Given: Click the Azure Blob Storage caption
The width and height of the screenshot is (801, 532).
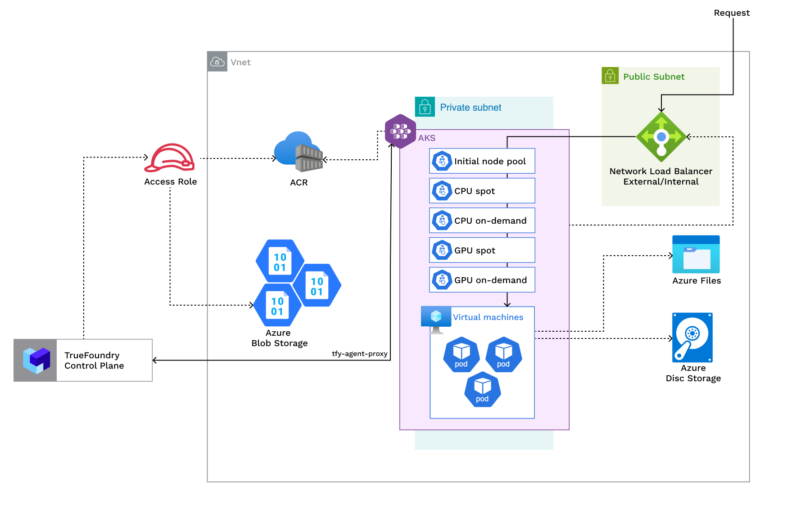Looking at the screenshot, I should tap(280, 338).
